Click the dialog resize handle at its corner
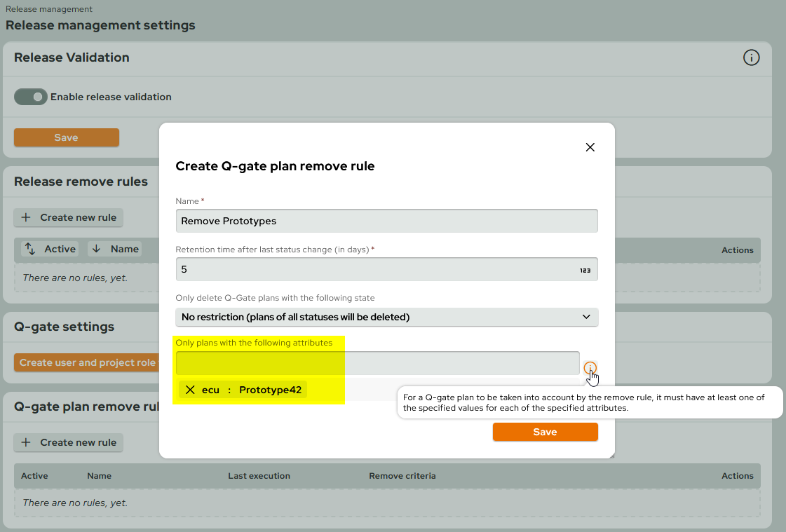 (611, 454)
